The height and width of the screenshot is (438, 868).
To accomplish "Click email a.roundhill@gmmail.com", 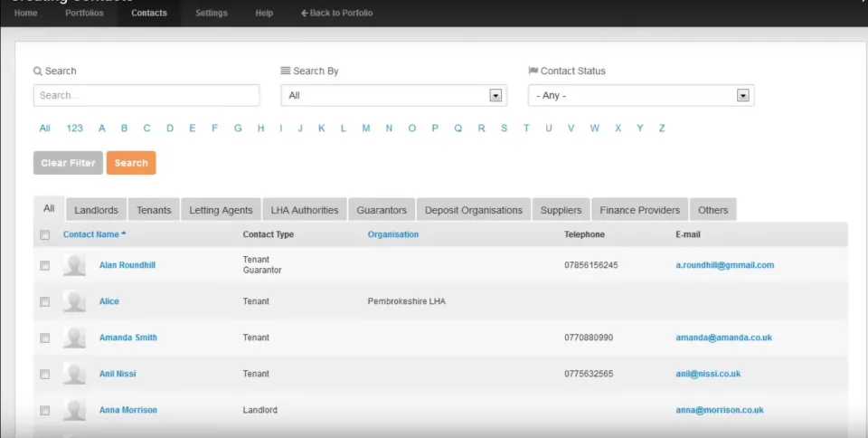I will (724, 264).
